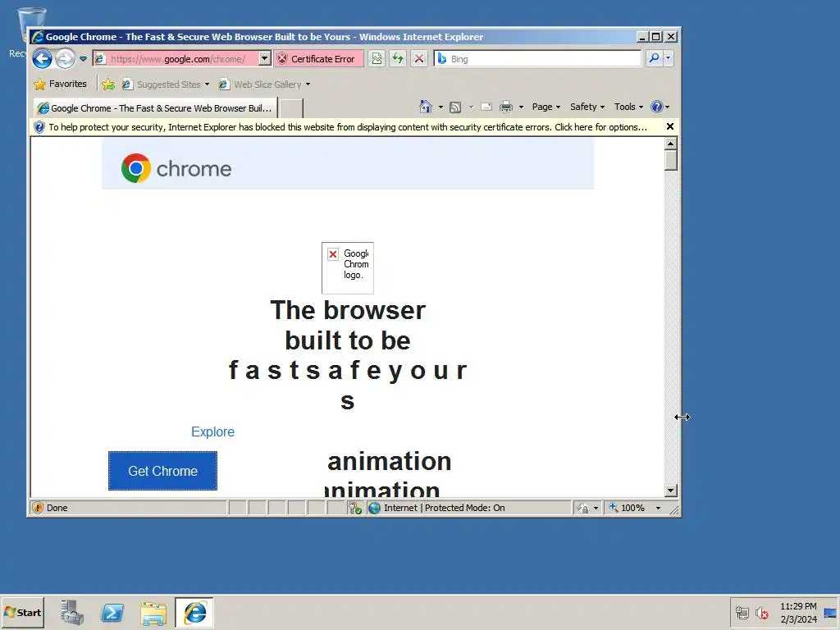Click the pop-up blocker status icon

[355, 508]
